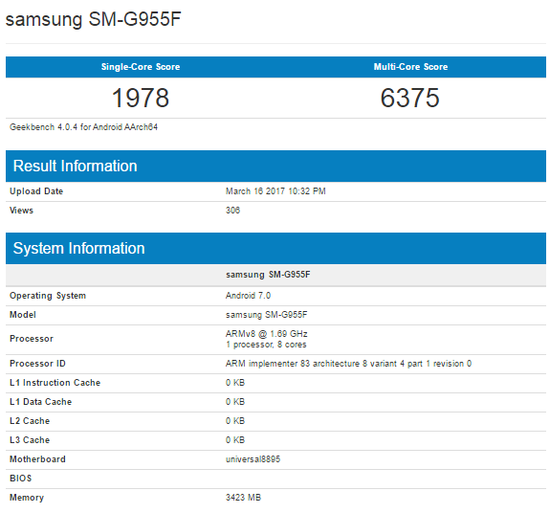Click the Upload Date row value
Screen dimensions: 550x513
276,191
